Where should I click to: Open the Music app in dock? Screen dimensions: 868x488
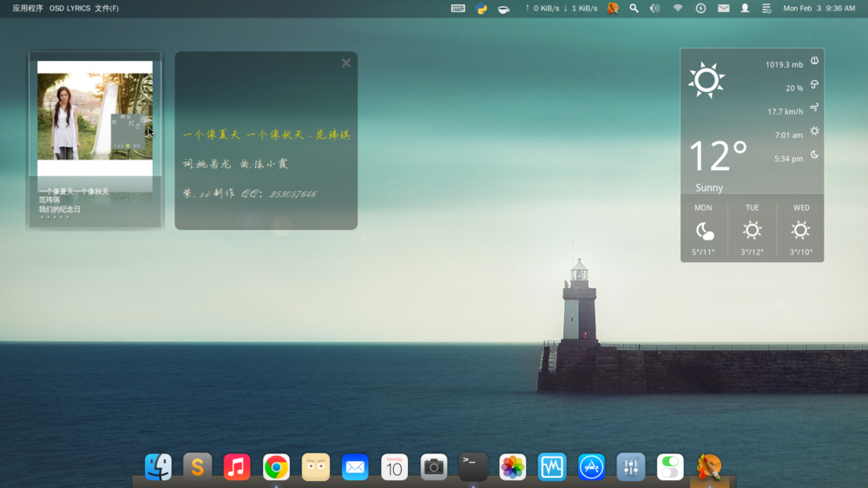pos(237,467)
